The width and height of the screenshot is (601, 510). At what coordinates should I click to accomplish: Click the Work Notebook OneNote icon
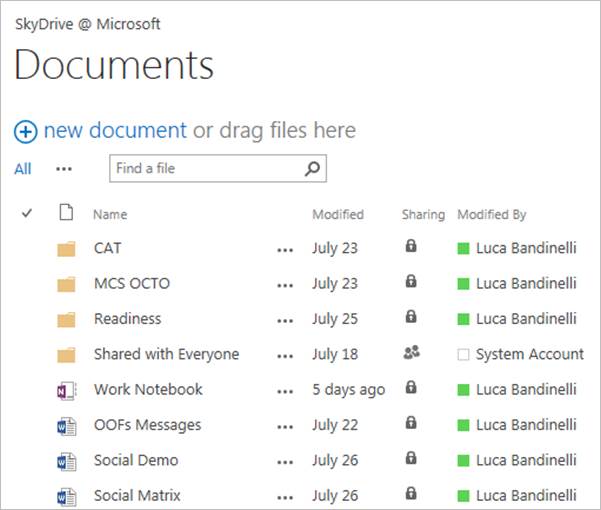pyautogui.click(x=67, y=391)
